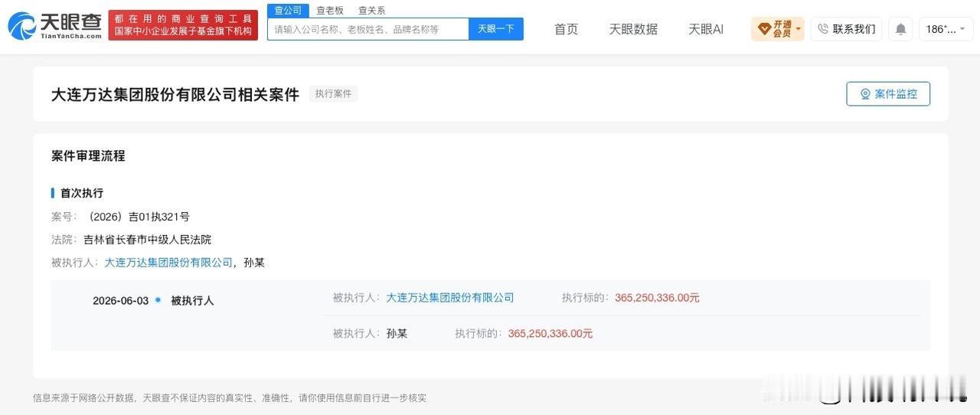The width and height of the screenshot is (980, 415).
Task: Focus the company name search input
Action: (368, 29)
